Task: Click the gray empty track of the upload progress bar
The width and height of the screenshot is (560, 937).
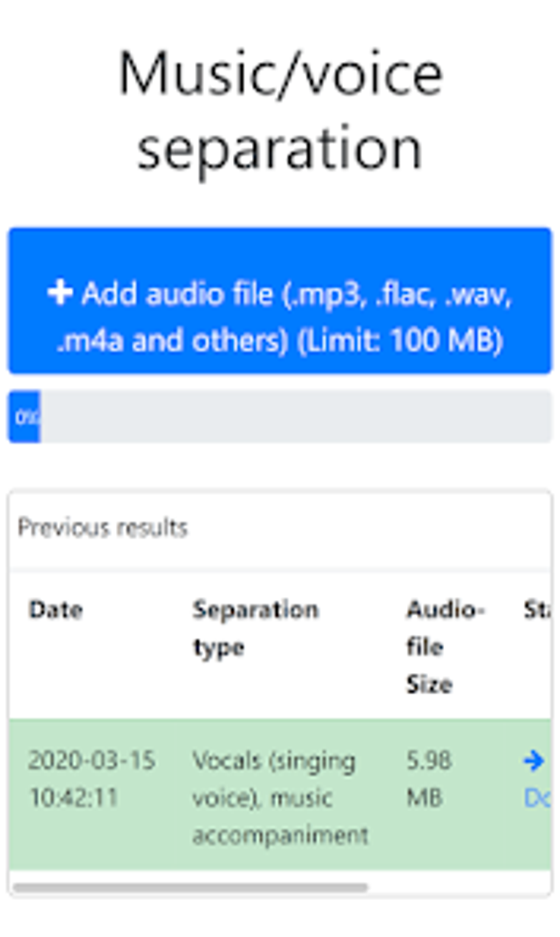Action: [x=295, y=417]
